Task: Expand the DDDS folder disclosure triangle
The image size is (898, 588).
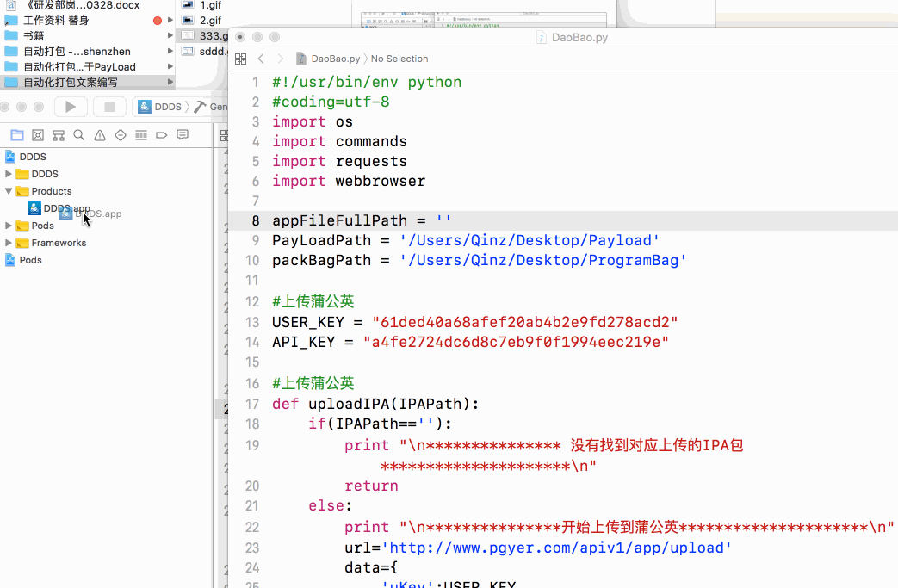Action: [8, 174]
